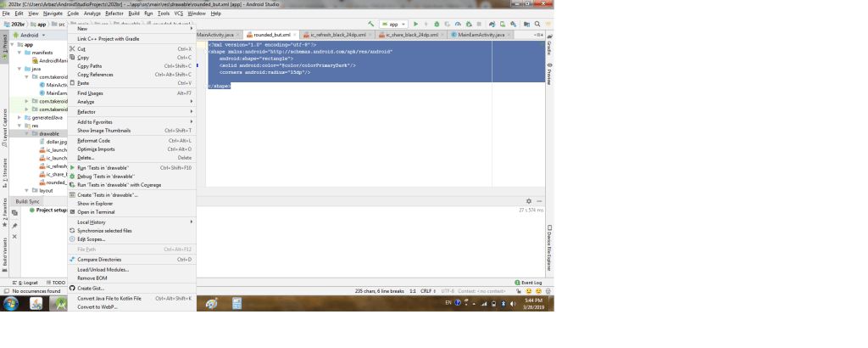Switch to MainEarnActivity.java editor tab

[481, 35]
